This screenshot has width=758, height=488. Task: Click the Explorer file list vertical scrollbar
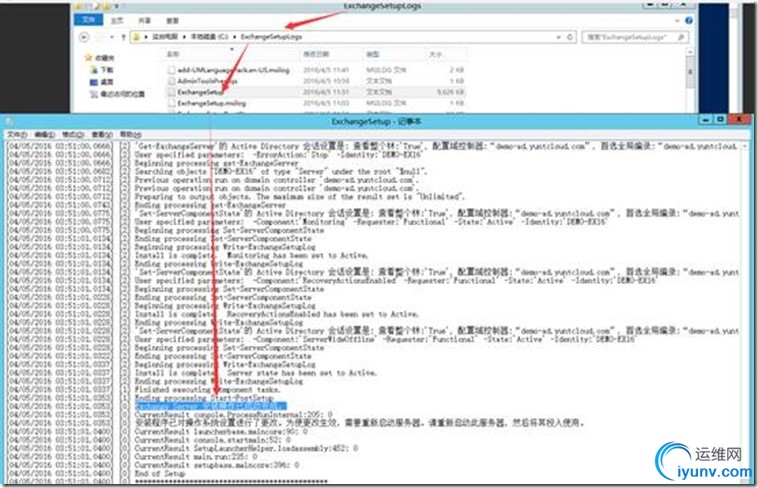click(690, 80)
